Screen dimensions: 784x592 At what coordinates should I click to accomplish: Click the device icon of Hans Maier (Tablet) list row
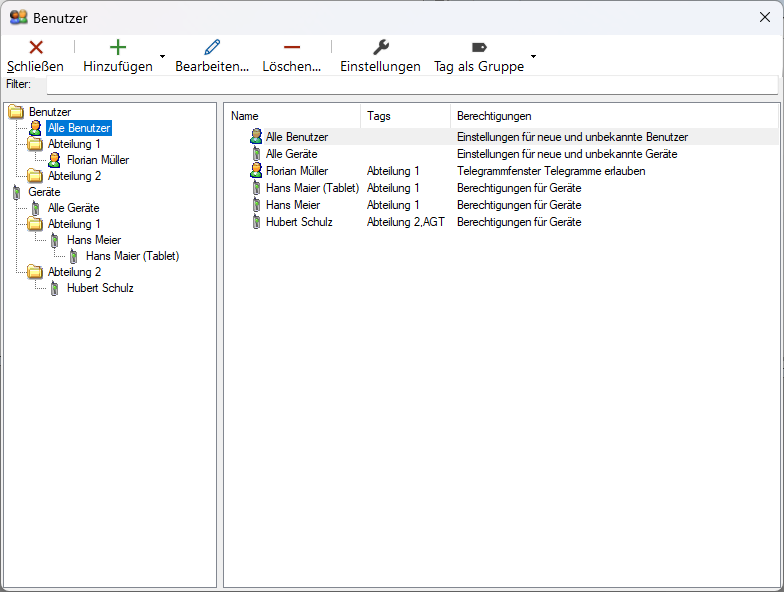click(x=256, y=188)
